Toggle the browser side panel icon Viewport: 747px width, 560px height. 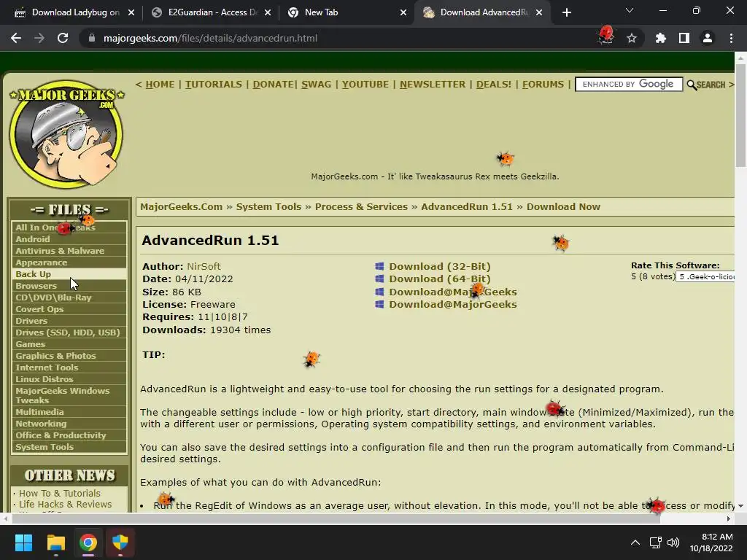[x=684, y=38]
